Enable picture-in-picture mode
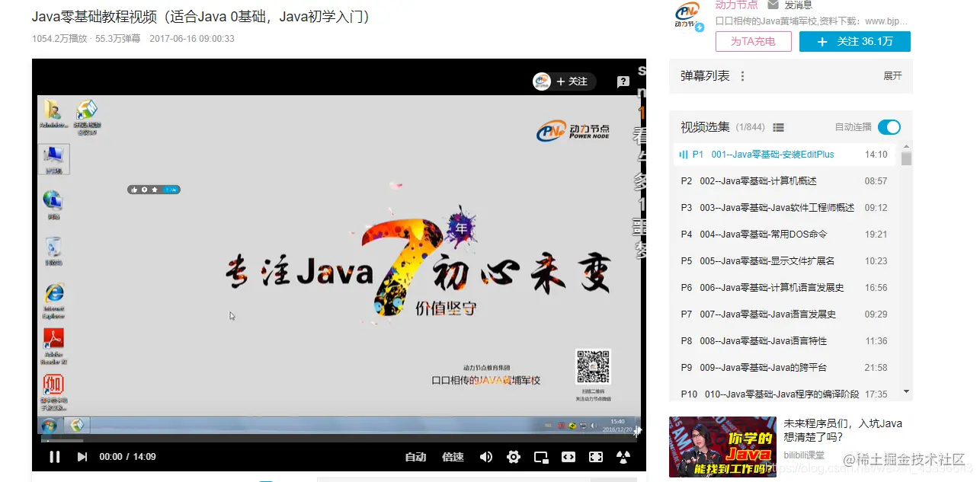Screen dimensions: 980x482 tap(541, 457)
